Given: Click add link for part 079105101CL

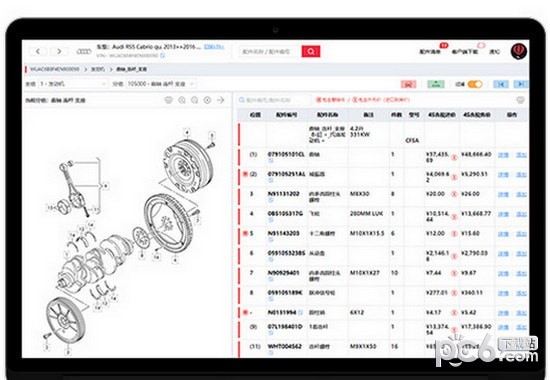Looking at the screenshot, I should (521, 155).
